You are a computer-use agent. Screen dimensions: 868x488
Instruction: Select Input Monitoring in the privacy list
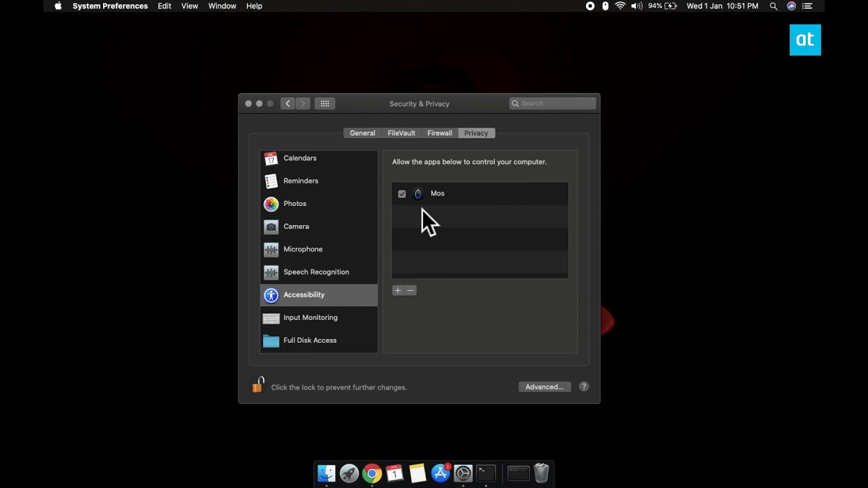[x=319, y=317]
